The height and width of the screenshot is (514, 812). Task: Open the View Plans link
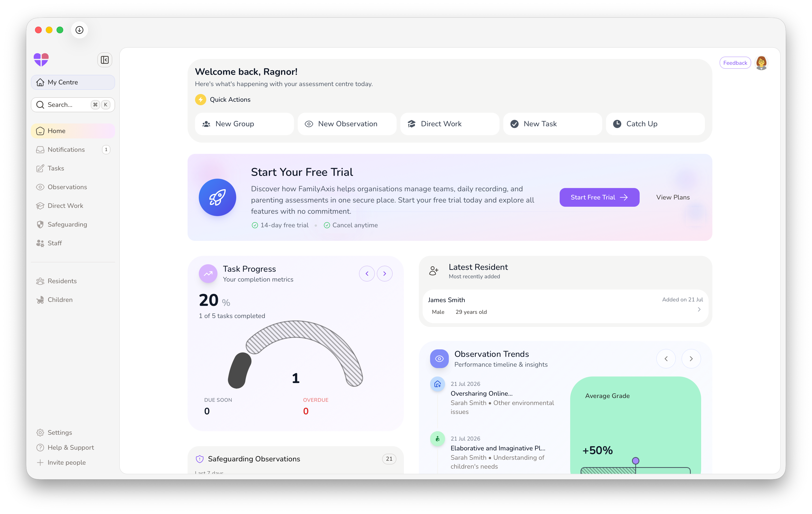pos(673,198)
